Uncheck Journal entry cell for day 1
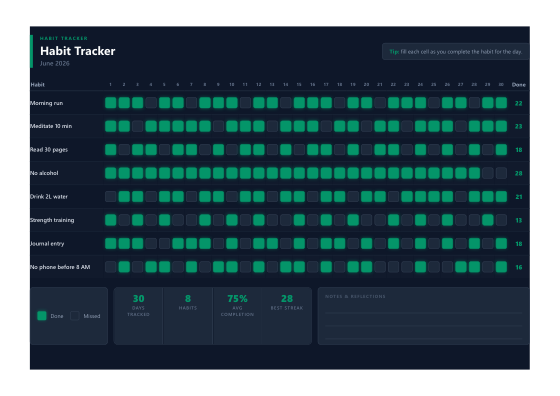The image size is (560, 396). tap(111, 244)
